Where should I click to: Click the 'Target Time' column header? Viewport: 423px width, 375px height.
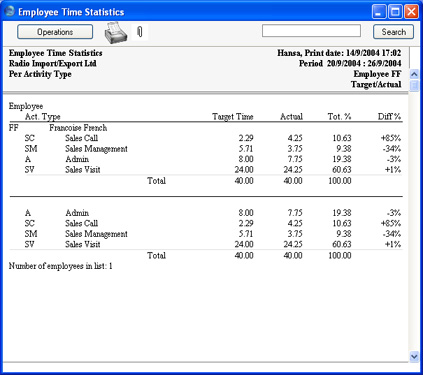(x=233, y=117)
